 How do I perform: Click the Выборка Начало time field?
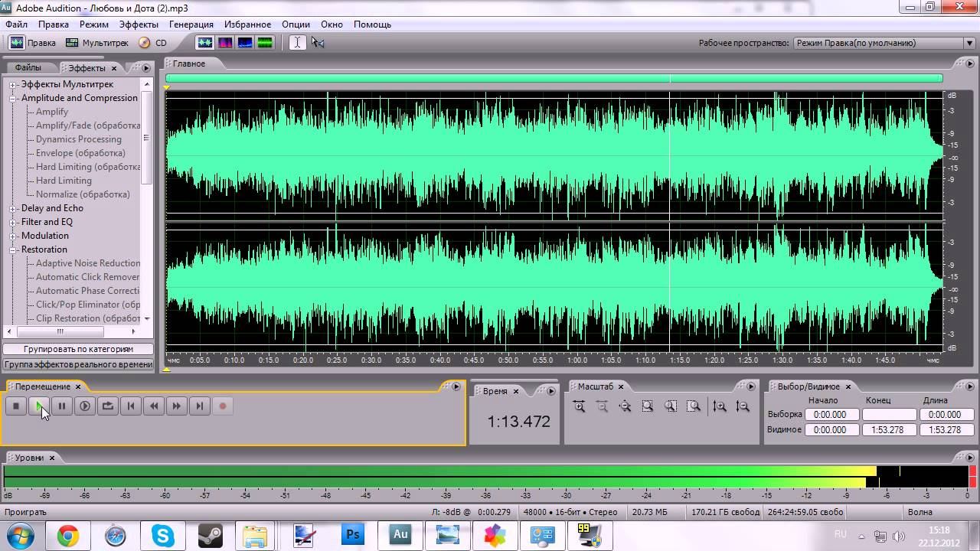click(x=831, y=415)
